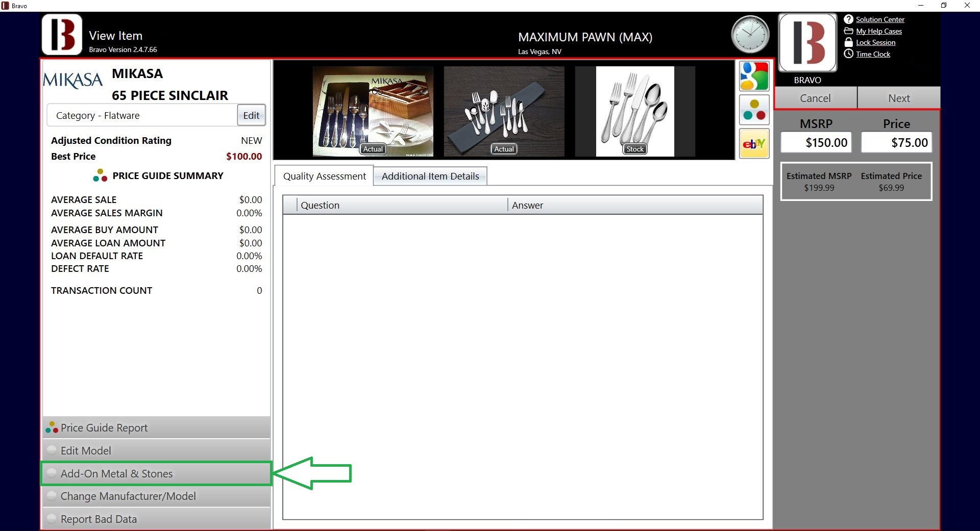980x531 pixels.
Task: Click the large BRAVO user logo
Action: click(807, 42)
